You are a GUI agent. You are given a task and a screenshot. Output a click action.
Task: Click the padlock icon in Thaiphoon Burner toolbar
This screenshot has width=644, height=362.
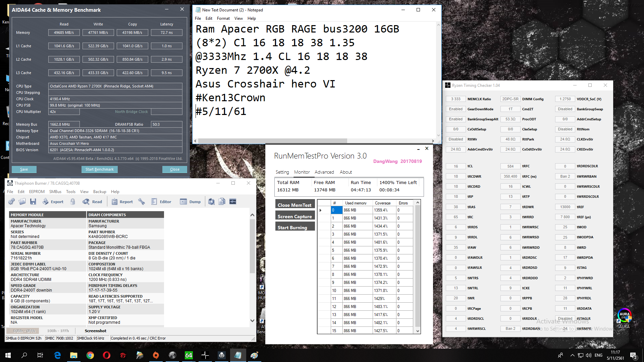[x=73, y=201]
